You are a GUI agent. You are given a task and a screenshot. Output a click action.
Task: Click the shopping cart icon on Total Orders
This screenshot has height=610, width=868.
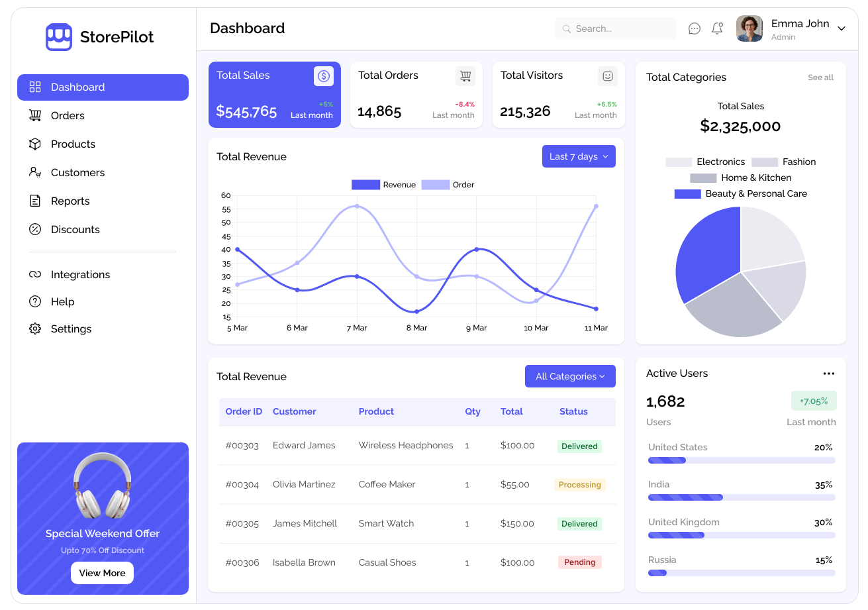465,76
